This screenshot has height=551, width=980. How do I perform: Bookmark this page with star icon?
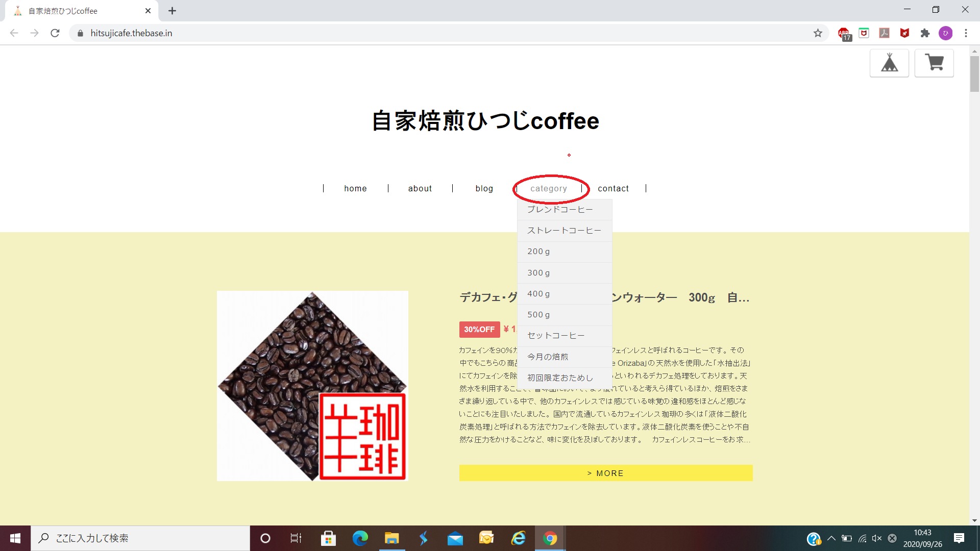pos(818,33)
